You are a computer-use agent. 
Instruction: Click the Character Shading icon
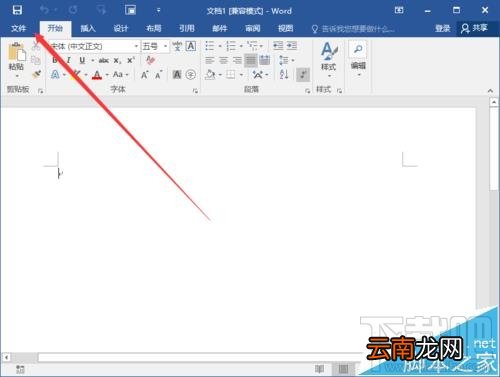177,75
